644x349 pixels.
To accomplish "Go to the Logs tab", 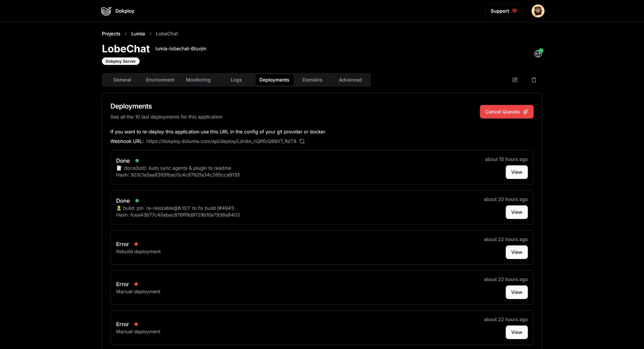I will (x=236, y=80).
